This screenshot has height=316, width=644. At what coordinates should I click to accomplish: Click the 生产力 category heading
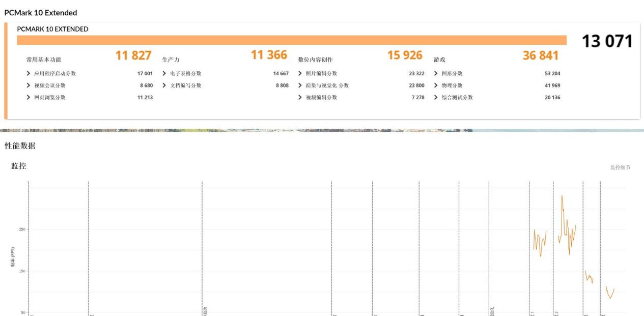coord(171,60)
